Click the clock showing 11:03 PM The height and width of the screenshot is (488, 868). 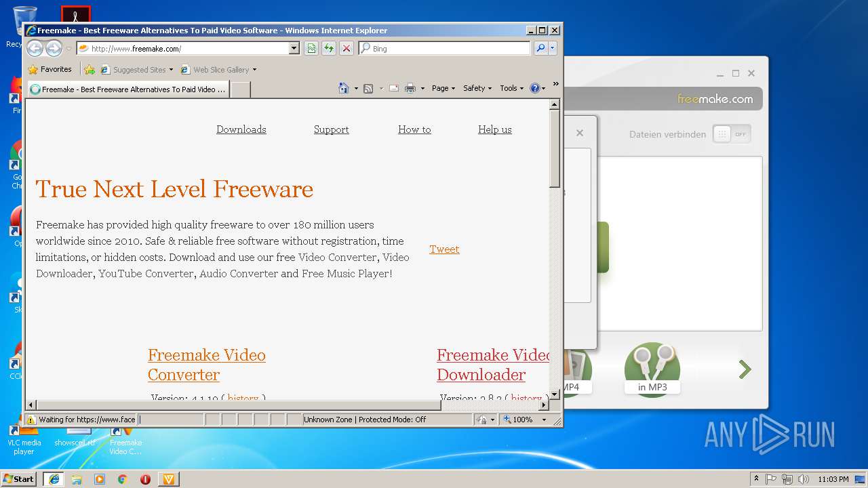click(x=833, y=479)
